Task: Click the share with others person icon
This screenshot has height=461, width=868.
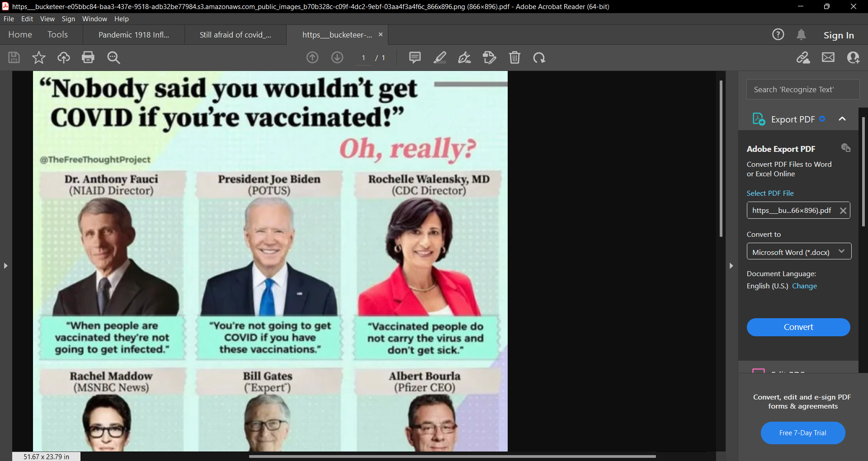Action: tap(853, 57)
